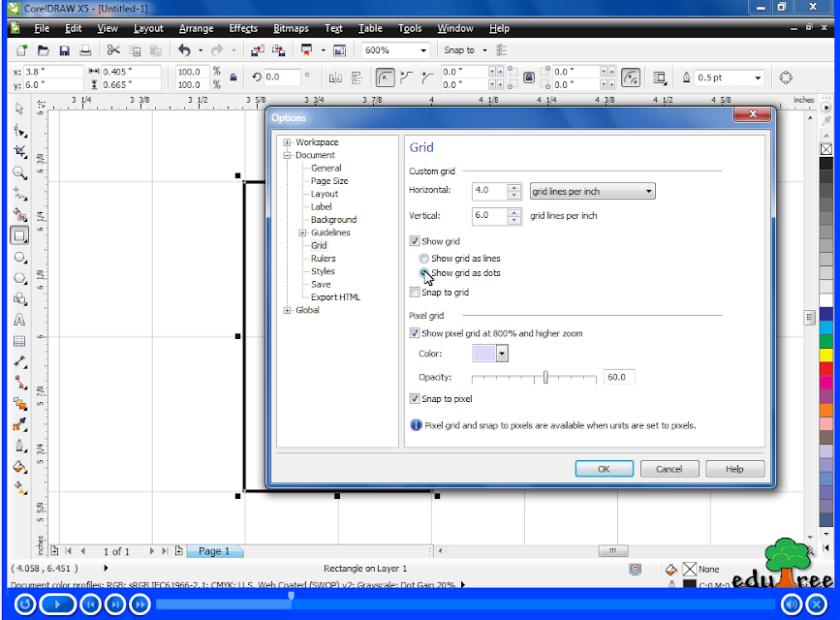Select the Shape tool in toolbox

coord(19,130)
